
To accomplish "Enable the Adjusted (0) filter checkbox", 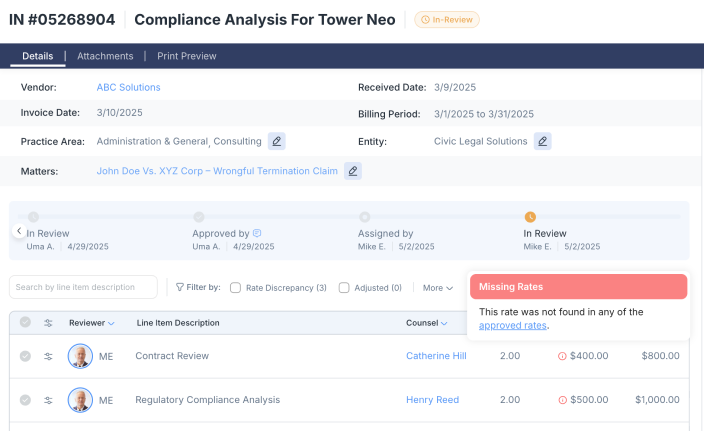I will 344,288.
